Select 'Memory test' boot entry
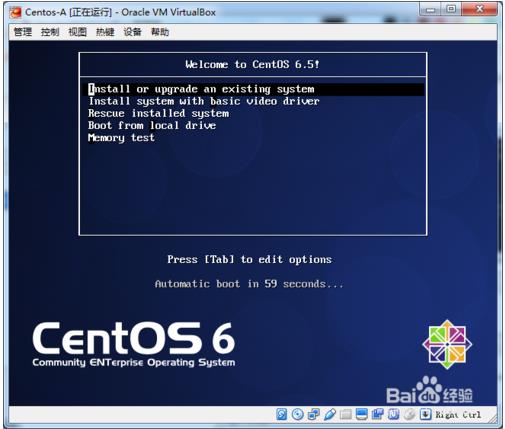The height and width of the screenshot is (429, 505). click(x=121, y=138)
